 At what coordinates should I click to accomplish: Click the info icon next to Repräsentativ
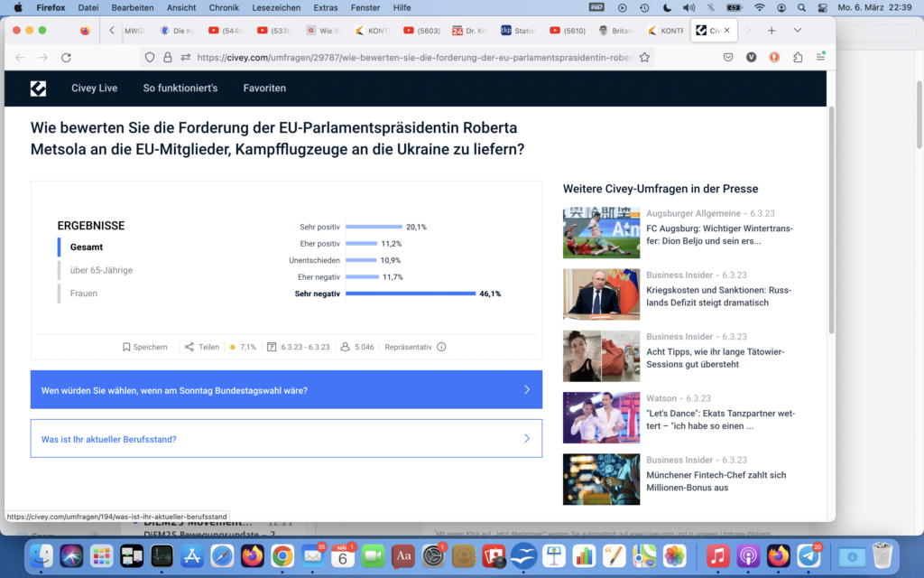coord(441,347)
